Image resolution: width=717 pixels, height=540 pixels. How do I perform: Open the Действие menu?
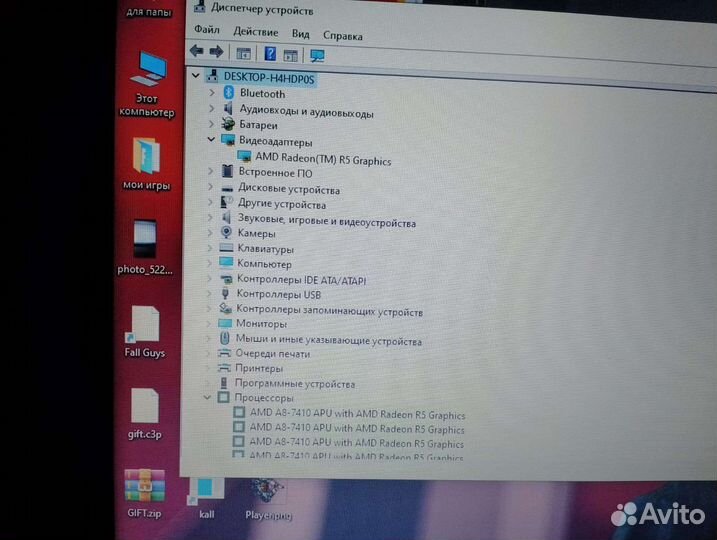click(256, 32)
